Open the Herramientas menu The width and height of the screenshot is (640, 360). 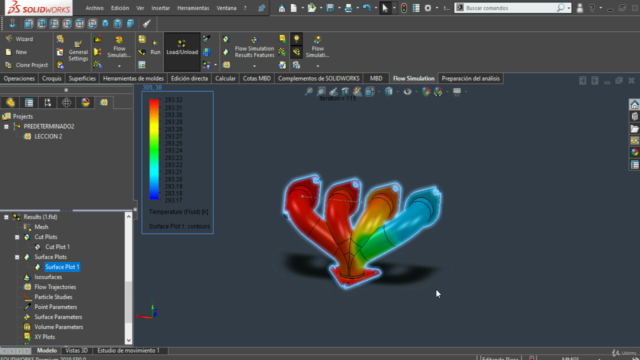coord(193,8)
